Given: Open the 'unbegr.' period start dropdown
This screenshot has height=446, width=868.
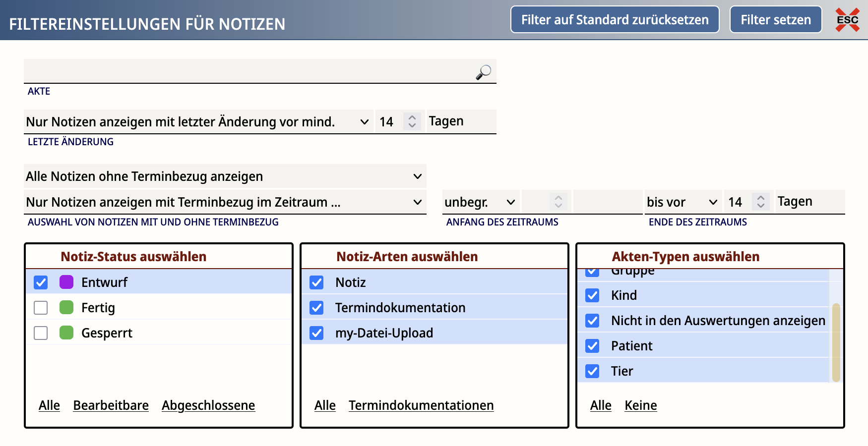Looking at the screenshot, I should click(480, 202).
